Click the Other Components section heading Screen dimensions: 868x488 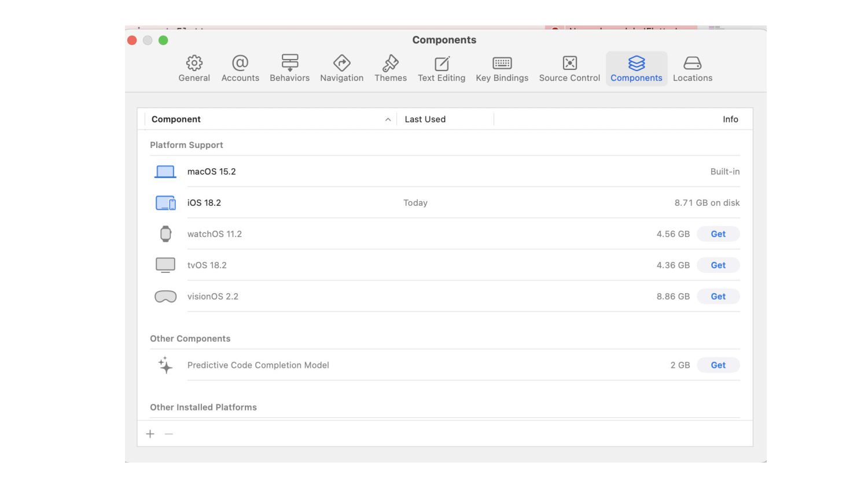click(190, 339)
